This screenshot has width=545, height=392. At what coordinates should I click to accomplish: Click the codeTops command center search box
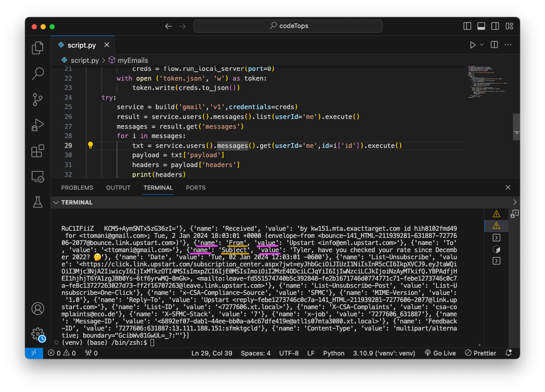(x=288, y=26)
